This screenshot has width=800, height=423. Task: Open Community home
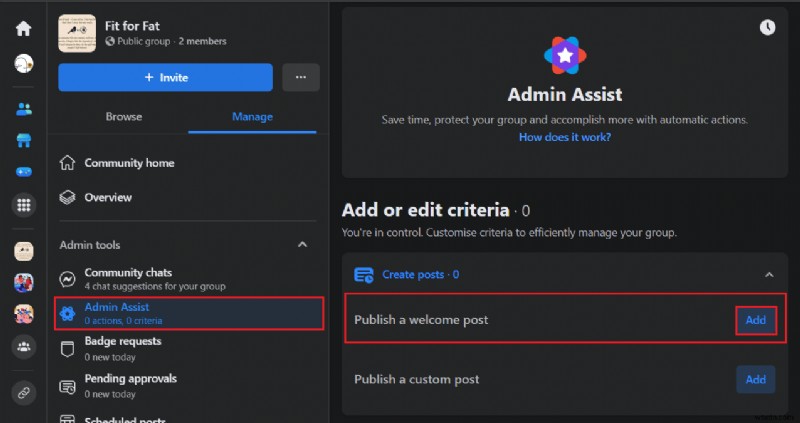pos(189,163)
